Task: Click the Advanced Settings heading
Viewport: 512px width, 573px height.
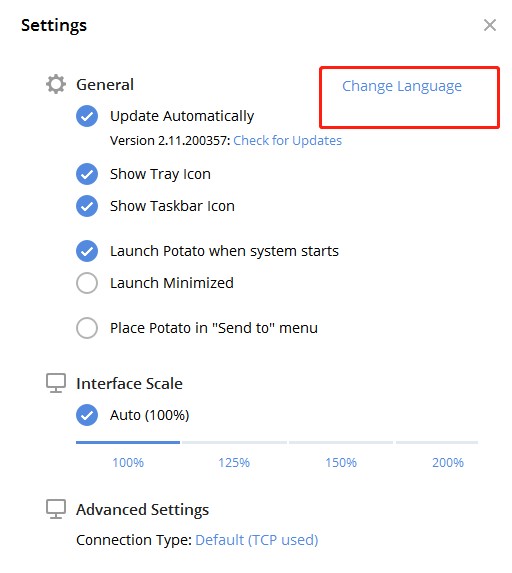Action: coord(143,509)
